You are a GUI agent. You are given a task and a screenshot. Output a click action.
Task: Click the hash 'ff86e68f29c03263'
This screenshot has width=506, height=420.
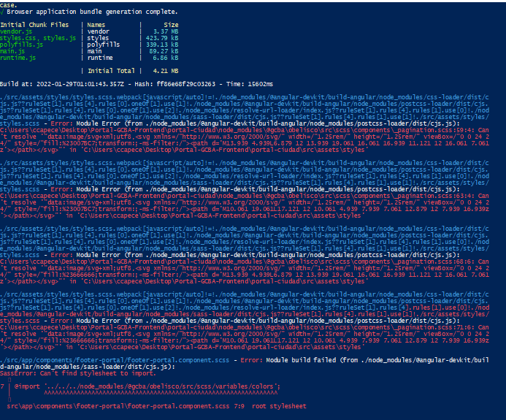click(186, 84)
